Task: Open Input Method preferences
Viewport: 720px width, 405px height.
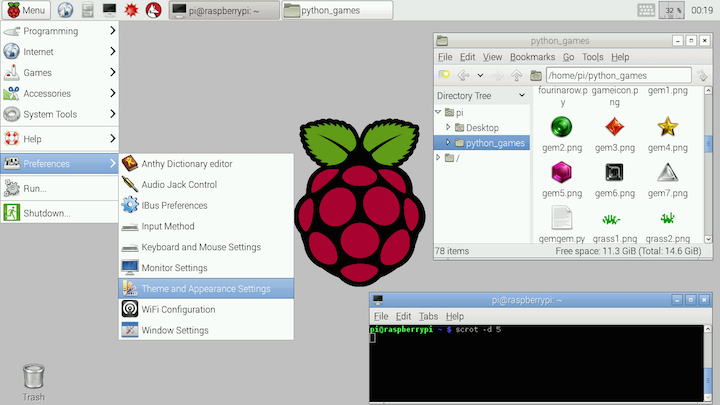Action: [206, 226]
